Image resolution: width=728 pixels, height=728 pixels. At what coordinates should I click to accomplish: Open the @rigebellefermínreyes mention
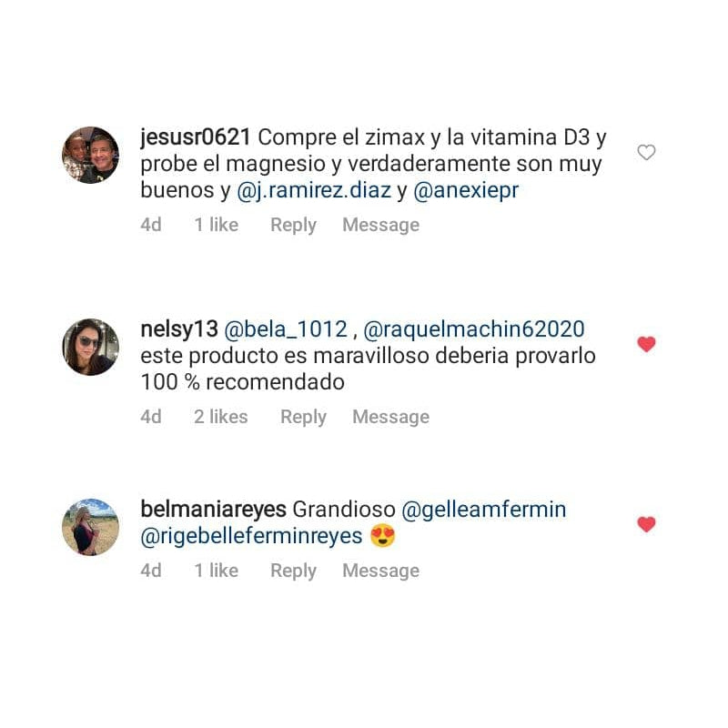tap(251, 536)
